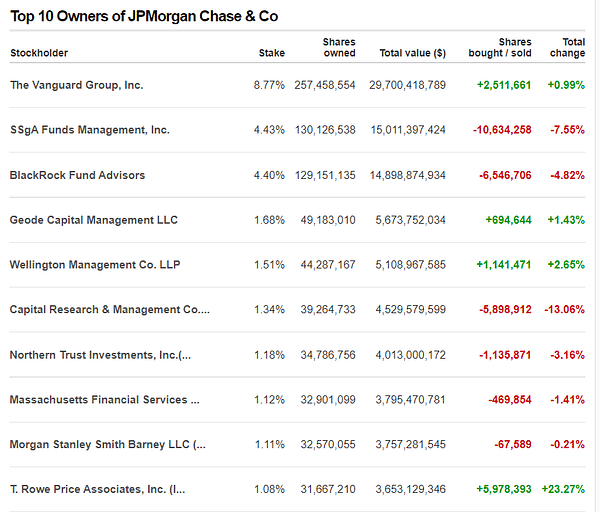Click the 29,700,418,789 total value cell
Screen dimensions: 600x512
408,85
